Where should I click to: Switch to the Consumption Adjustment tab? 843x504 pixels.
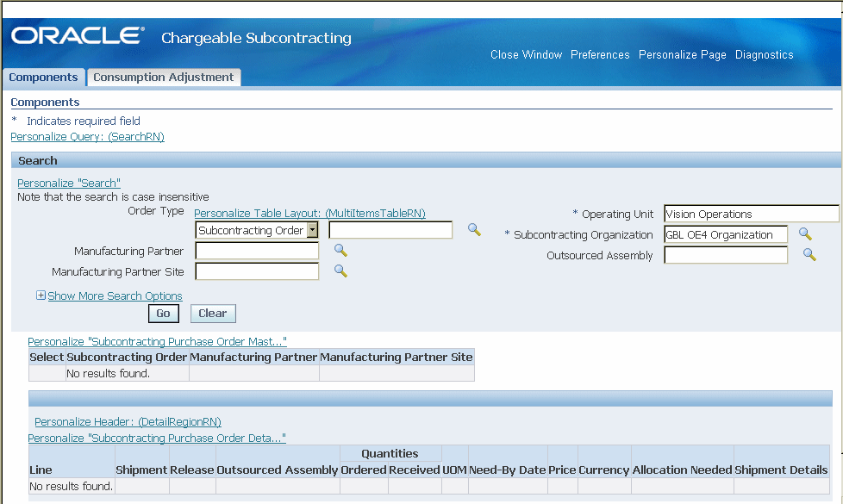pyautogui.click(x=164, y=78)
